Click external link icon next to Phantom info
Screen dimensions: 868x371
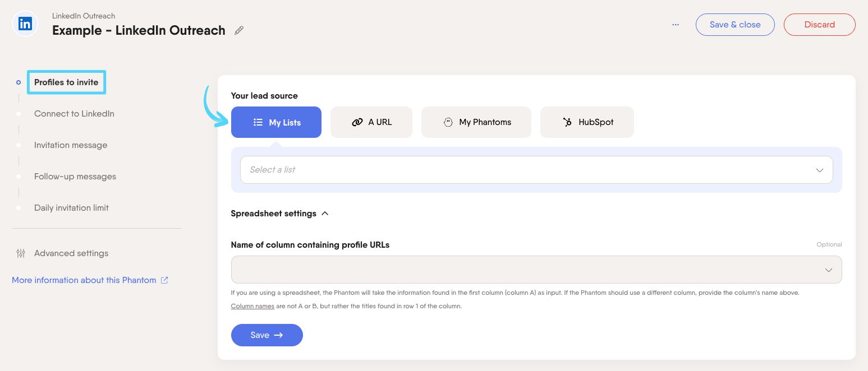[164, 280]
